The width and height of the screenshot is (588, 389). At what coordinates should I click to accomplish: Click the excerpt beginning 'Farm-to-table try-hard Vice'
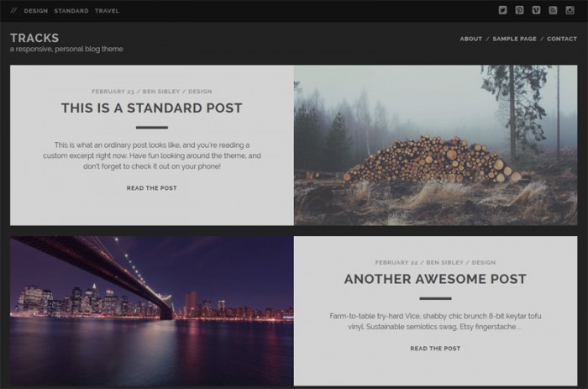tap(435, 322)
